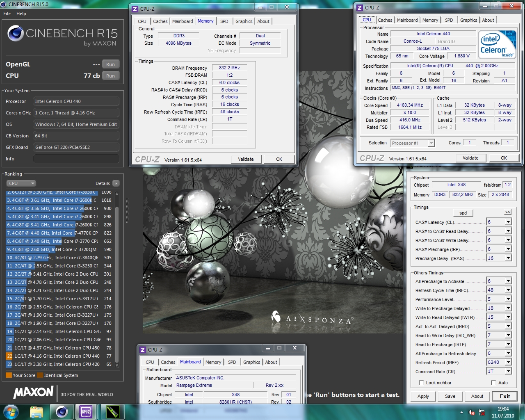
Task: Open the Precharge Delay (tRAS) dropdown
Action: click(x=508, y=258)
